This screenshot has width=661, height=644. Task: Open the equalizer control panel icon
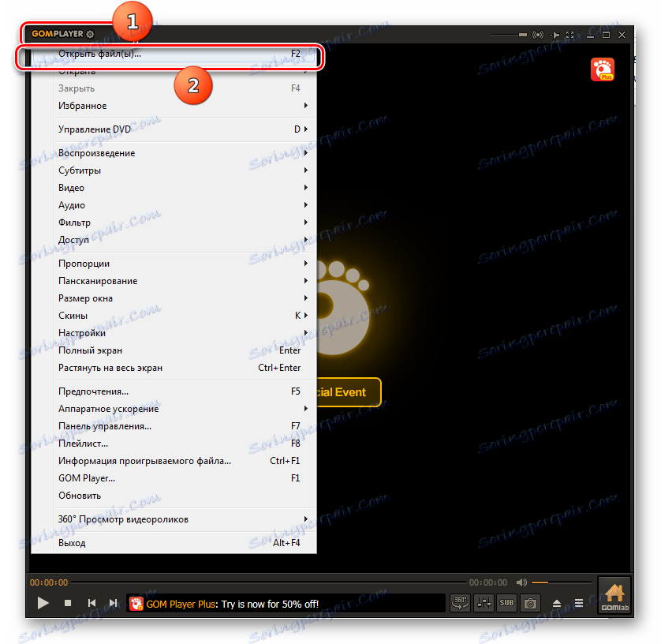(x=484, y=603)
